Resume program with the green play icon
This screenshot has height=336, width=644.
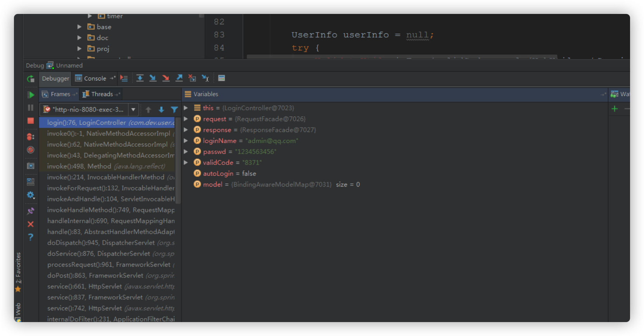click(31, 94)
